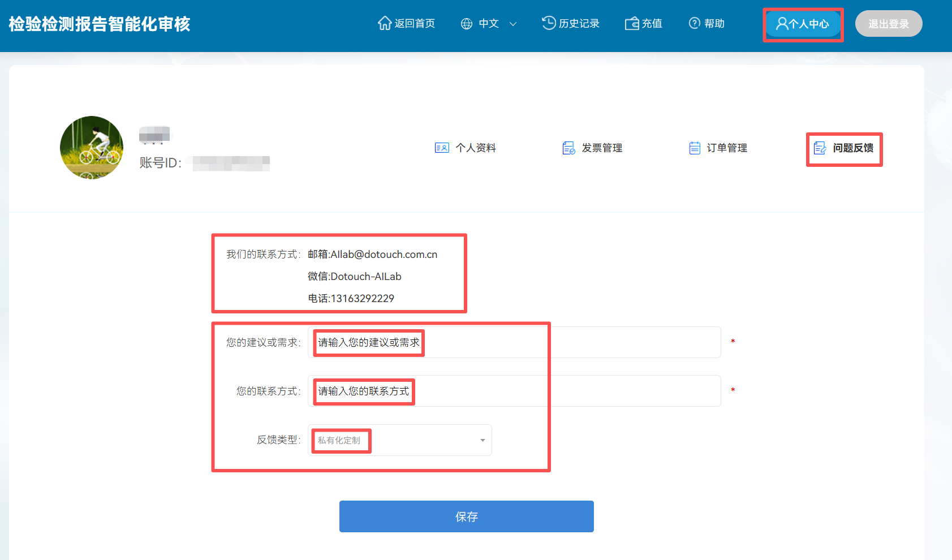Click the wallet recharge icon

pos(632,24)
